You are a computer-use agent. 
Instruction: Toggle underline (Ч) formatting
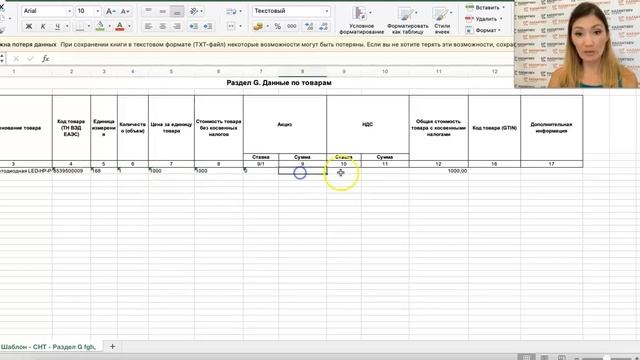(x=57, y=27)
